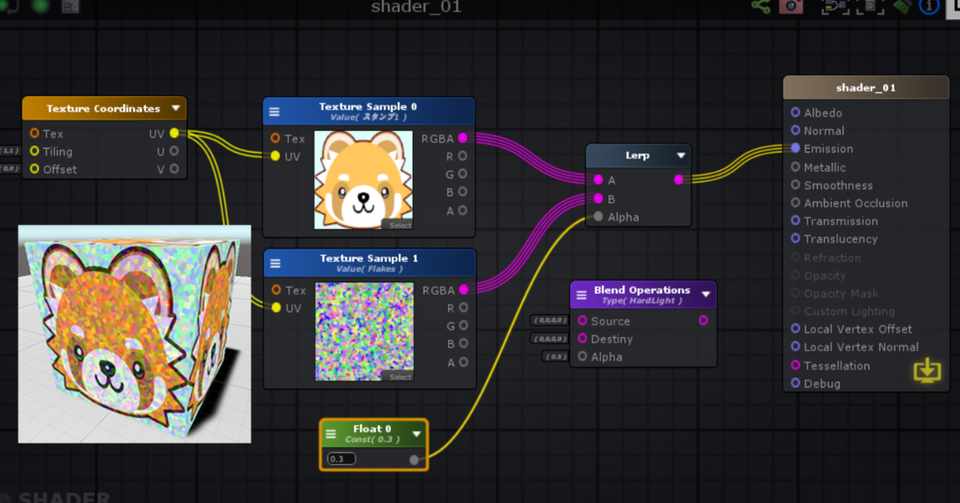Screen dimensions: 960x503
Task: Open Texture Sample 1 hamburger menu
Action: coord(275,264)
